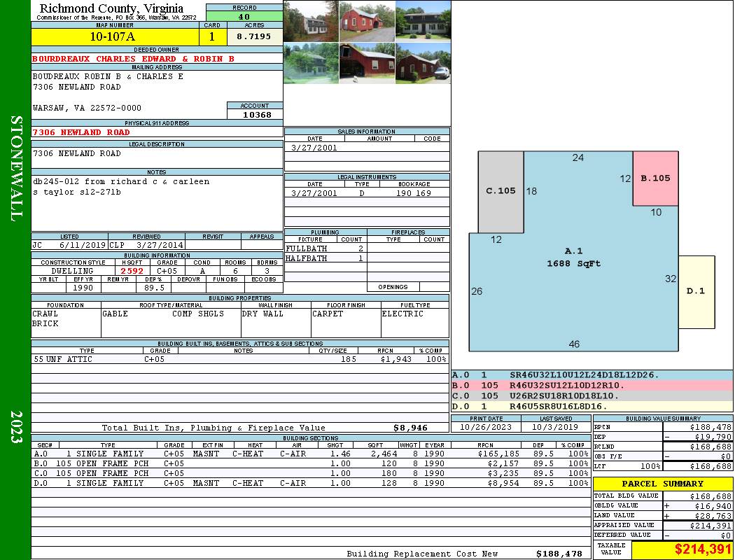This screenshot has width=735, height=560.
Task: Select the yellow D.1 section in sketch
Action: tap(696, 291)
